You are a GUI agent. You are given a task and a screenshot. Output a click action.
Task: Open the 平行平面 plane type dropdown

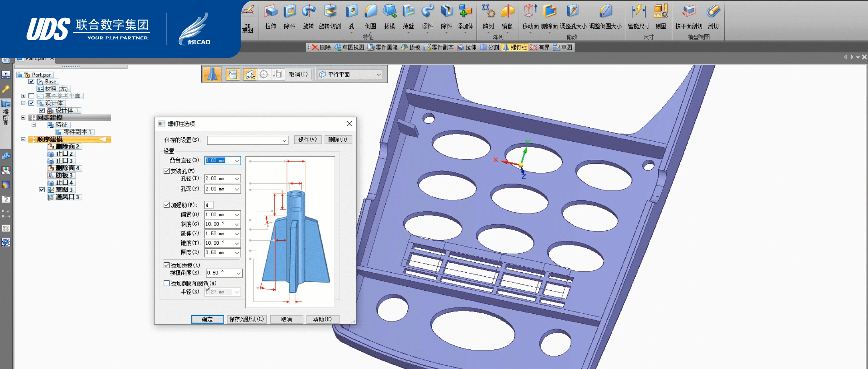click(x=379, y=75)
